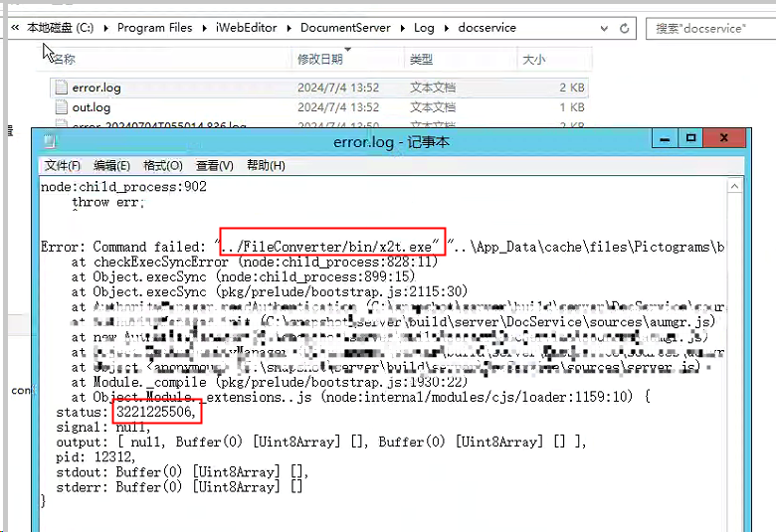Click the error.log date 2024/7/4 13:52
The image size is (776, 532).
click(338, 88)
